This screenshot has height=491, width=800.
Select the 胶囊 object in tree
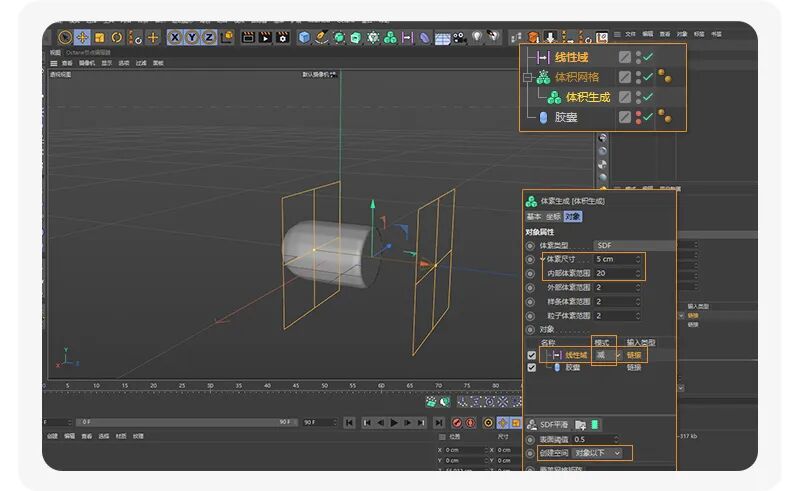click(565, 117)
